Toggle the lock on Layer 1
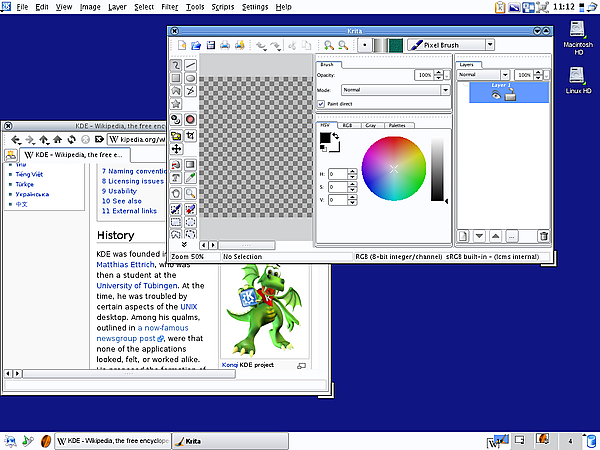The image size is (600, 450). click(x=509, y=97)
